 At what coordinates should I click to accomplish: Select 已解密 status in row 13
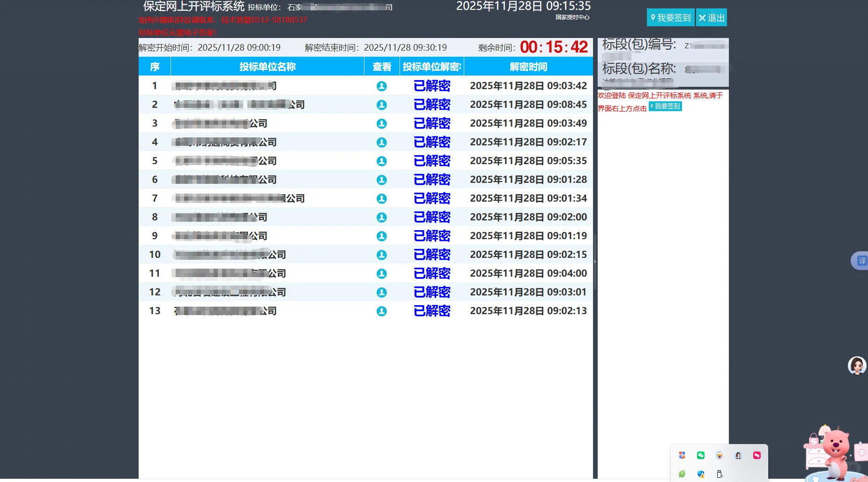tap(432, 311)
